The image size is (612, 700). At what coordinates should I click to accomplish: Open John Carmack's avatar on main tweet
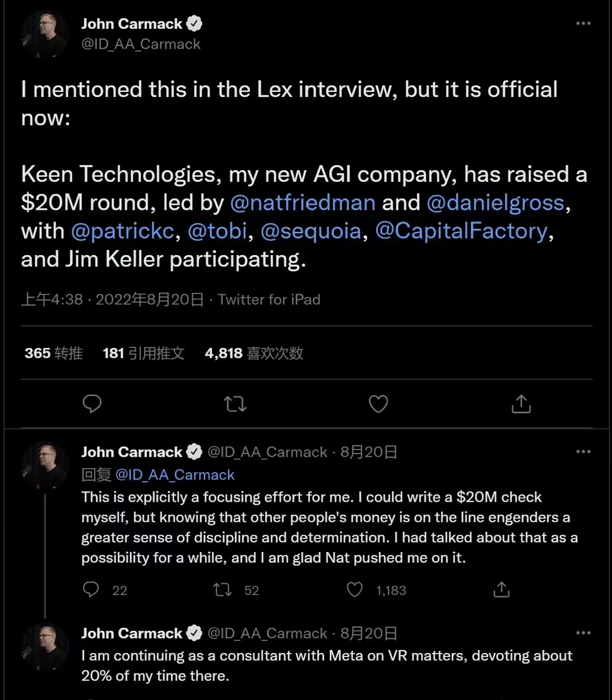coord(45,34)
